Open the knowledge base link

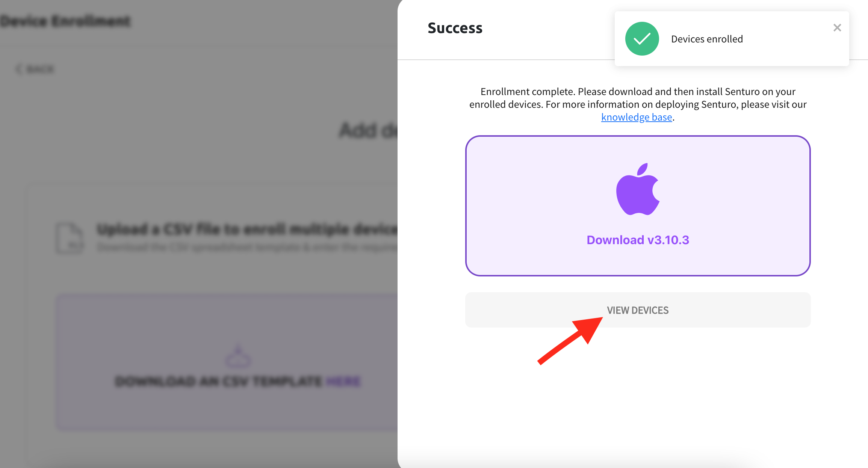[x=637, y=117]
